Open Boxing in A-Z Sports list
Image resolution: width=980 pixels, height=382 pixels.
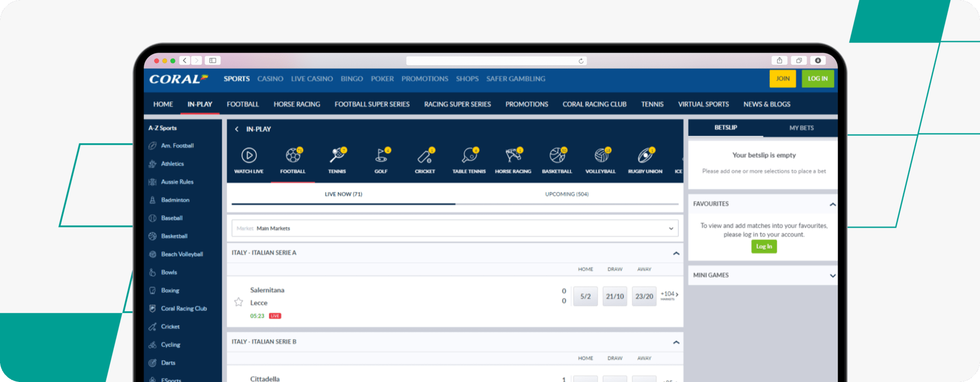[x=170, y=291]
